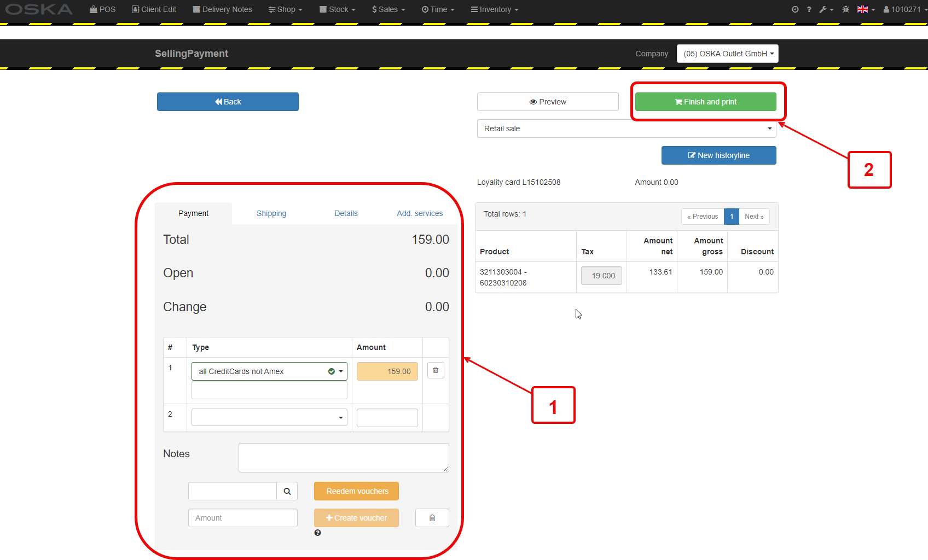Go to Delivery Notes
This screenshot has height=560, width=928.
coord(223,9)
